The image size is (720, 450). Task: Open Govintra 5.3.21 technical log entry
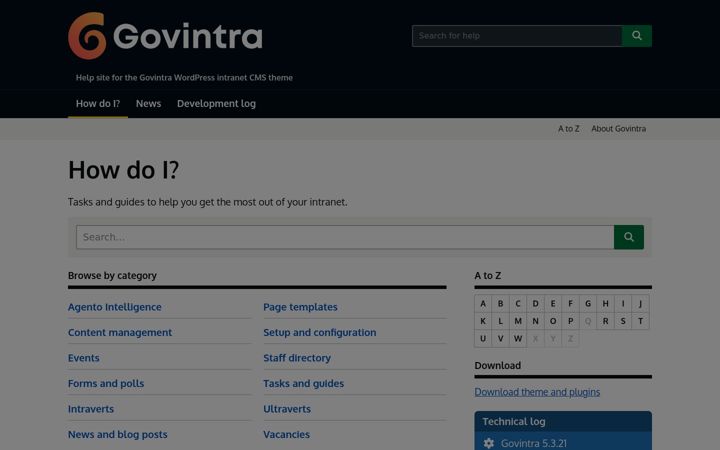tap(534, 443)
